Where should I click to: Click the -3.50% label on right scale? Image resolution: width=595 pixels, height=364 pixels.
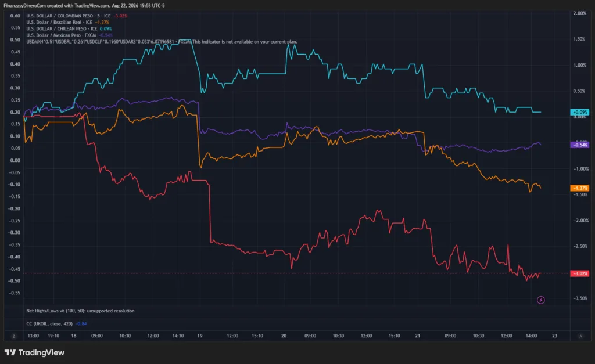pos(580,298)
